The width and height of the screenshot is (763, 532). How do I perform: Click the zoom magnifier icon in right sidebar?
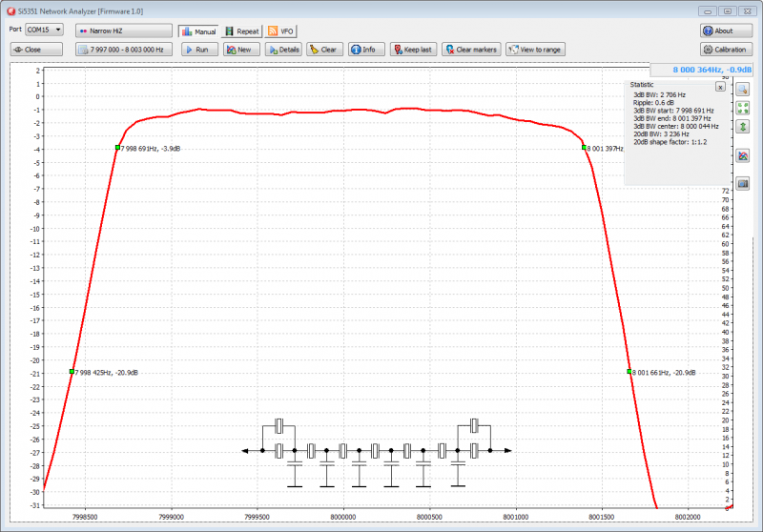[743, 88]
